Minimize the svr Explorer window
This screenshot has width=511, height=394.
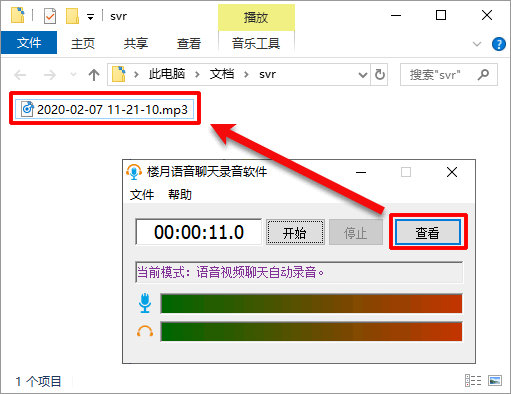tap(396, 15)
